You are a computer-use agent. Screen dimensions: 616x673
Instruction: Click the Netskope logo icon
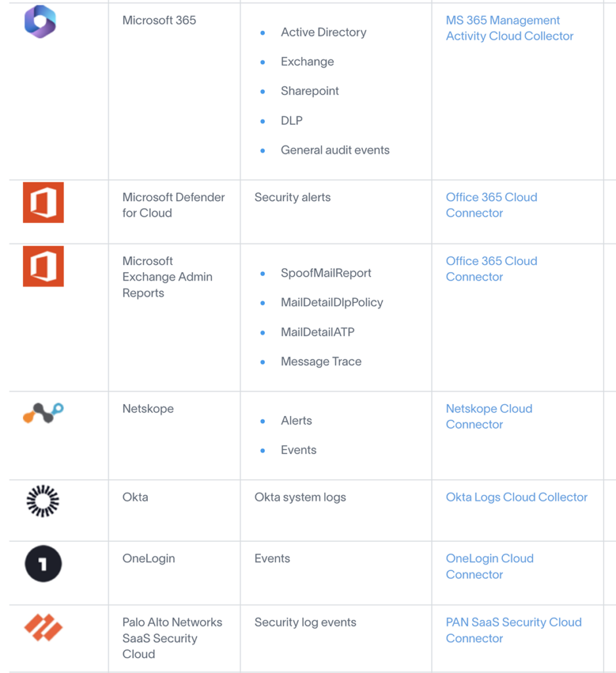[43, 413]
